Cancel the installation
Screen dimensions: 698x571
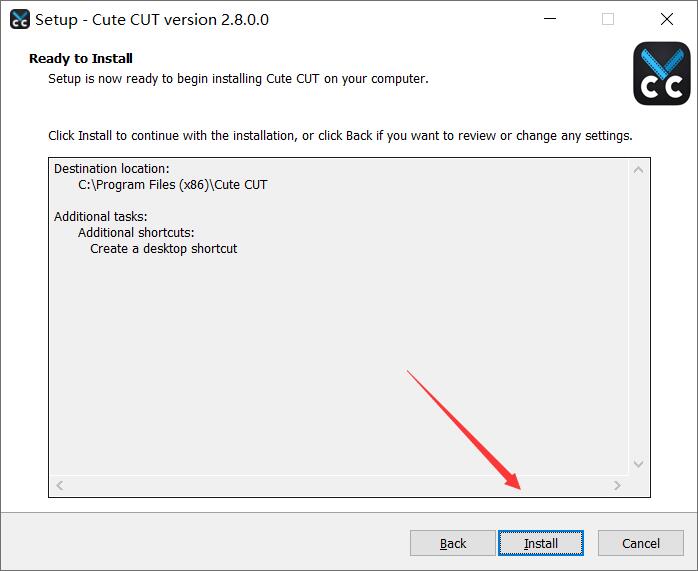(641, 543)
